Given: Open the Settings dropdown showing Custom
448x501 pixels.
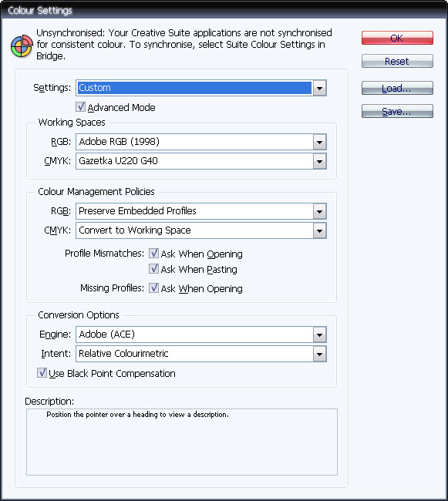Looking at the screenshot, I should 201,88.
